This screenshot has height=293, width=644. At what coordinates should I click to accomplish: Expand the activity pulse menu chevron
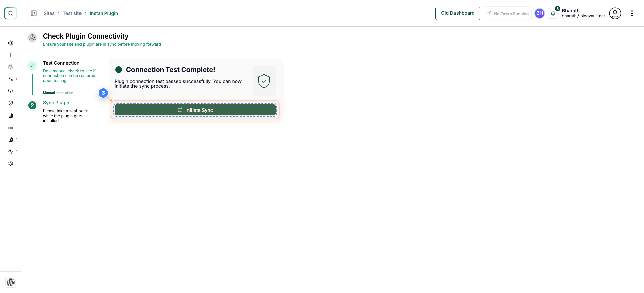click(x=17, y=151)
